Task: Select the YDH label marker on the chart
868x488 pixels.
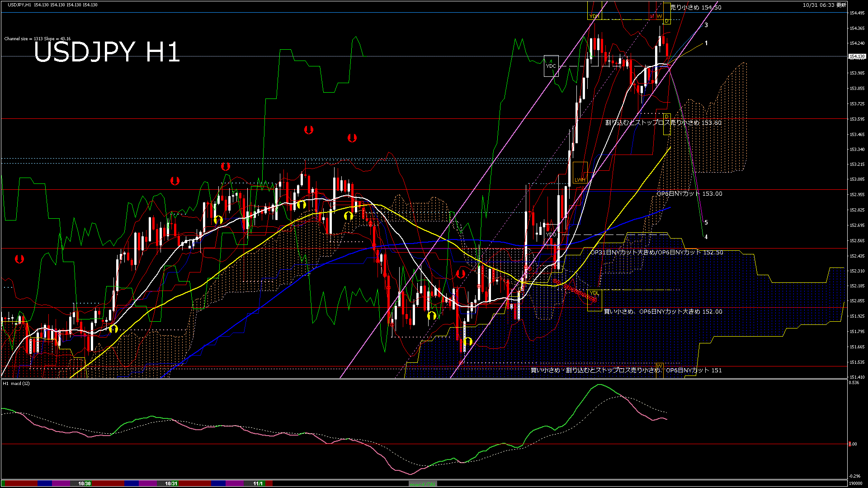Action: pos(594,16)
